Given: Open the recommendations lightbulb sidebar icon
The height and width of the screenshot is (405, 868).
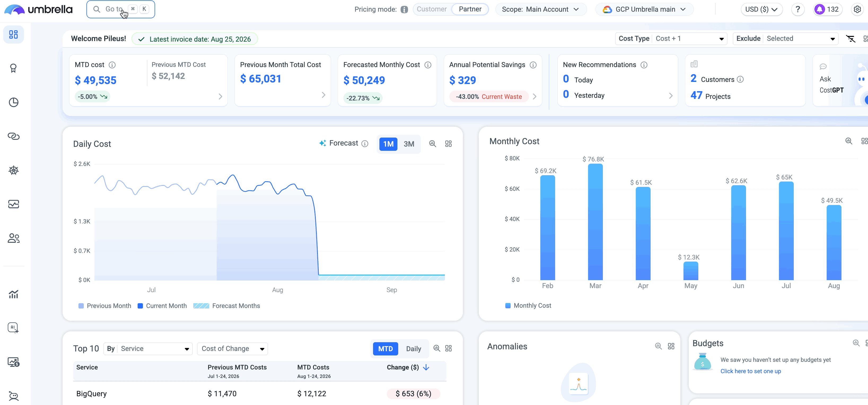Looking at the screenshot, I should click(14, 68).
